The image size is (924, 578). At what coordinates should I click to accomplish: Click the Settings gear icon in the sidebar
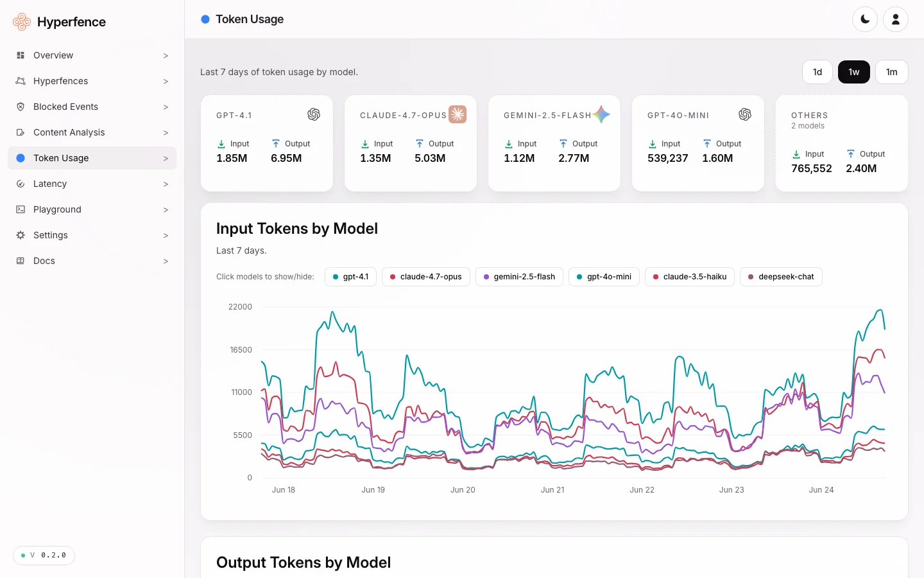21,235
